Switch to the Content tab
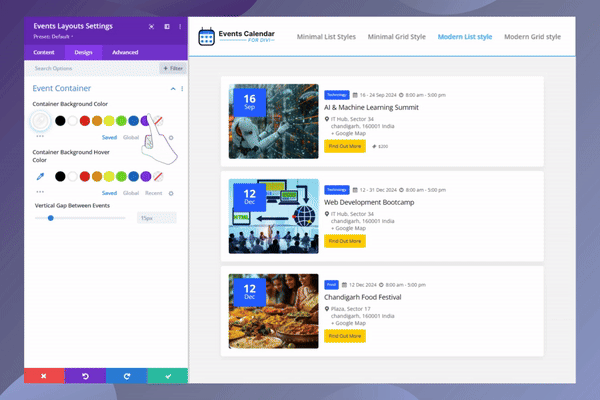The image size is (600, 400). point(44,52)
